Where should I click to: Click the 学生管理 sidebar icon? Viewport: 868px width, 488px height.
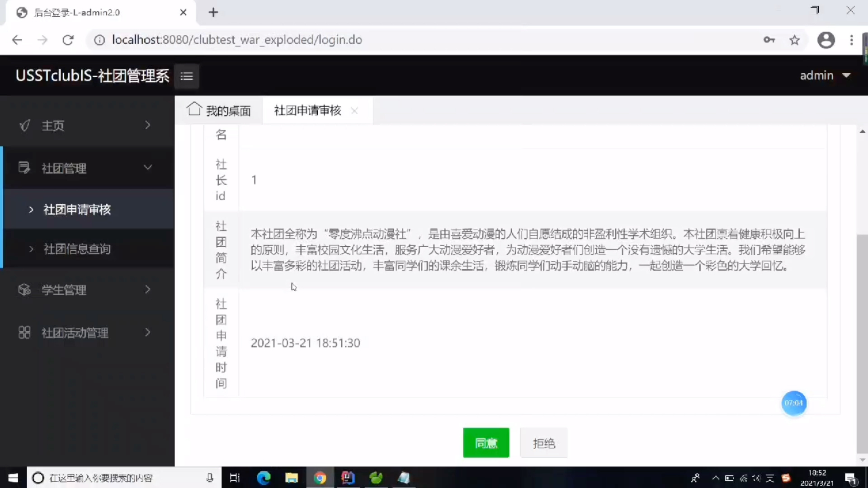tap(24, 290)
